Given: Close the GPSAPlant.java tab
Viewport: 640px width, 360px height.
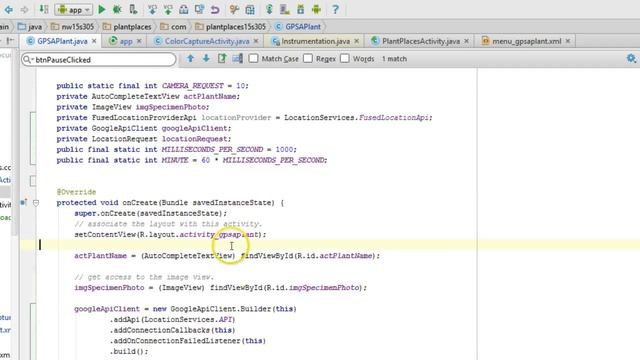Looking at the screenshot, I should pos(94,41).
